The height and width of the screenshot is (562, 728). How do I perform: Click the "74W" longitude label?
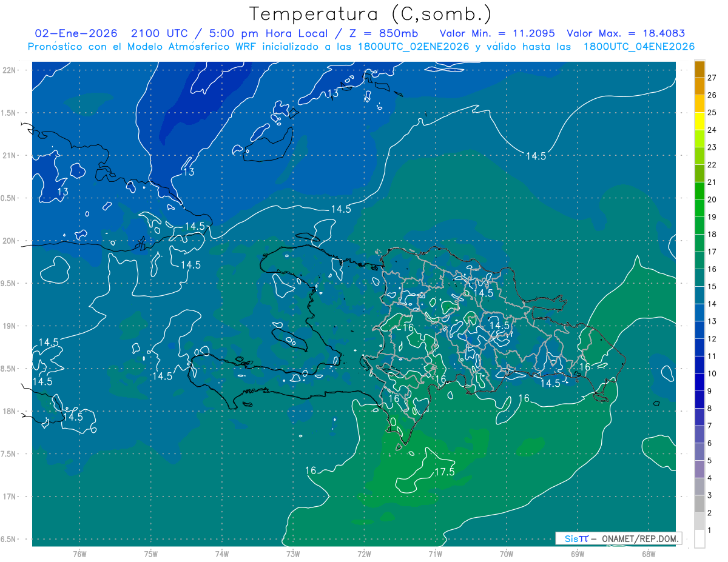(222, 554)
